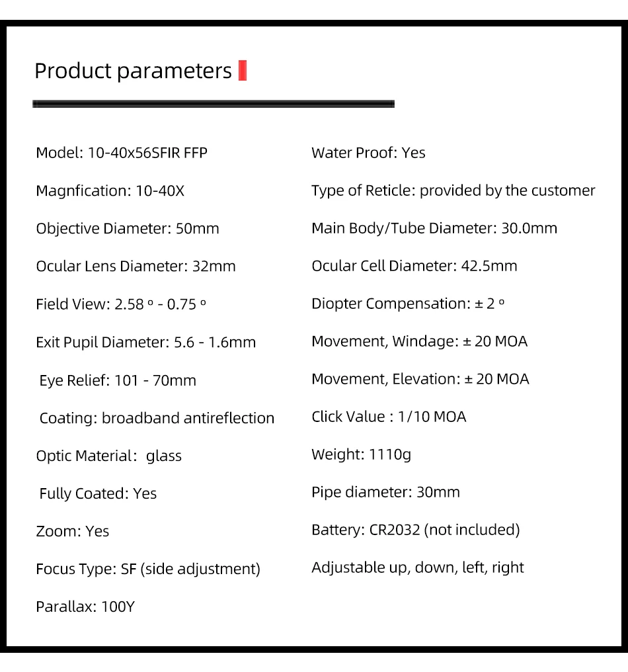Screen dimensions: 628x672
Task: Select the Type of Reticle line
Action: [453, 190]
